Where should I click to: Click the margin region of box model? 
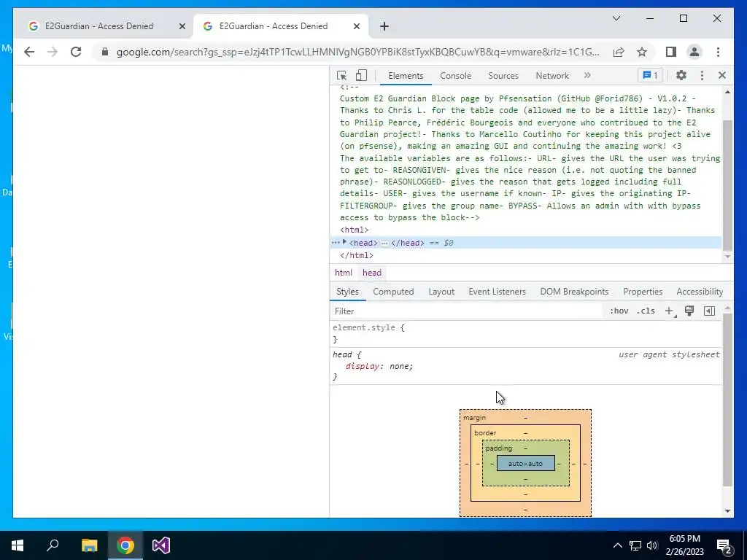(474, 418)
